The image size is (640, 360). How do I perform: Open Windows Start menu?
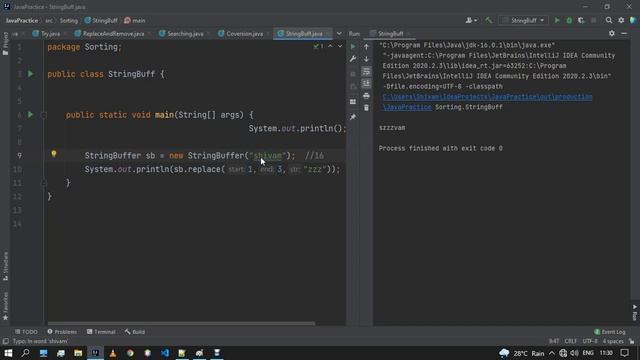pos(8,353)
